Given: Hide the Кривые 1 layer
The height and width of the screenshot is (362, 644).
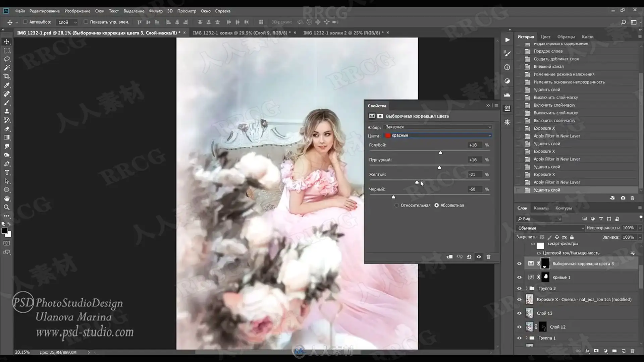Looking at the screenshot, I should click(x=519, y=277).
